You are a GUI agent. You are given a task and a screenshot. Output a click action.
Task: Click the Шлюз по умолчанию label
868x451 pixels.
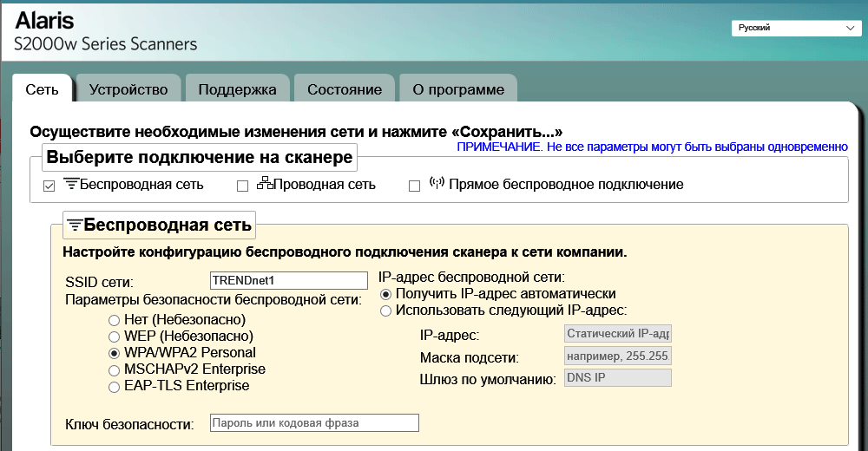(x=488, y=380)
